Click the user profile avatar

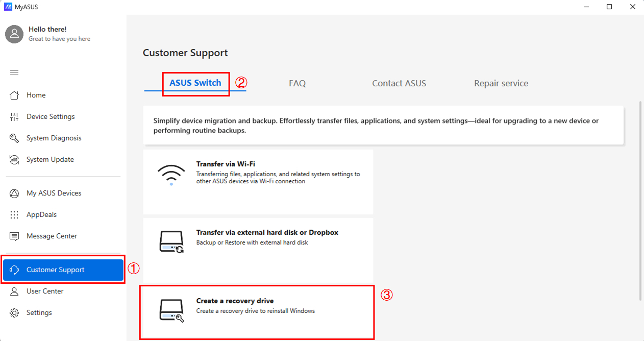click(x=14, y=34)
